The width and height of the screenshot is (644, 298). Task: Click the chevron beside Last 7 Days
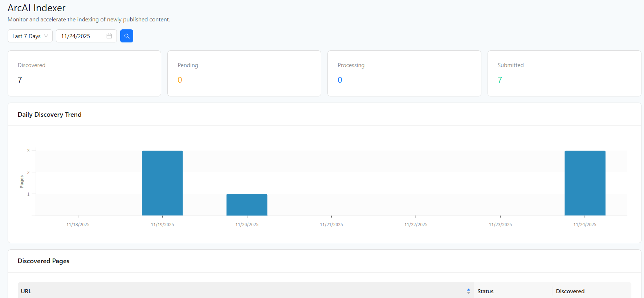46,36
